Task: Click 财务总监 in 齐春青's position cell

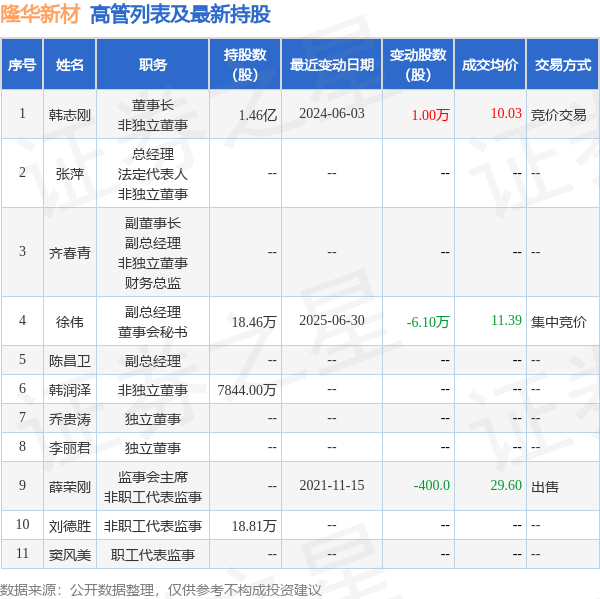Action: pos(153,283)
